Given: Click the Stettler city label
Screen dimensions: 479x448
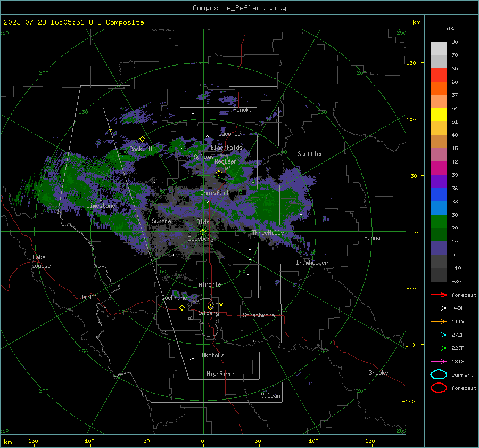Looking at the screenshot, I should pos(310,154).
